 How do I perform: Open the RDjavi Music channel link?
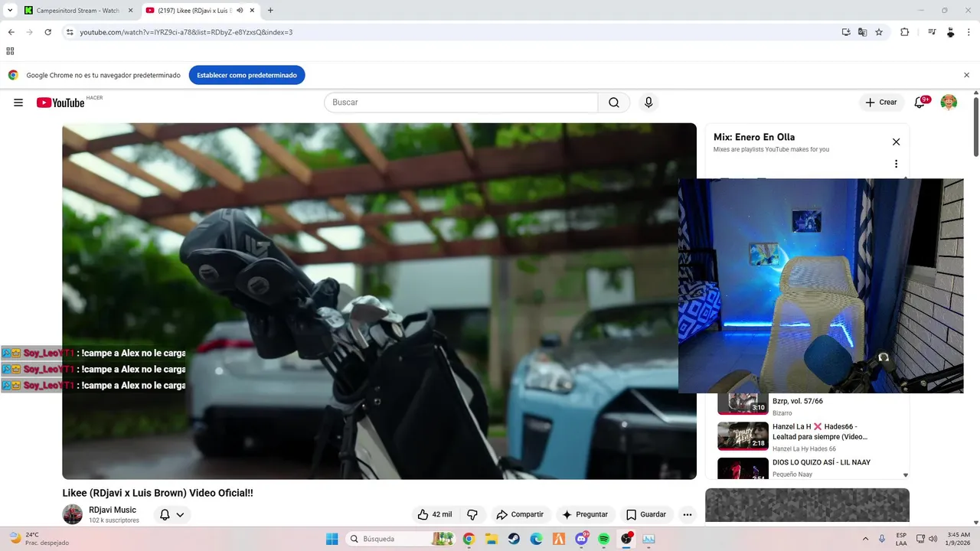click(113, 510)
